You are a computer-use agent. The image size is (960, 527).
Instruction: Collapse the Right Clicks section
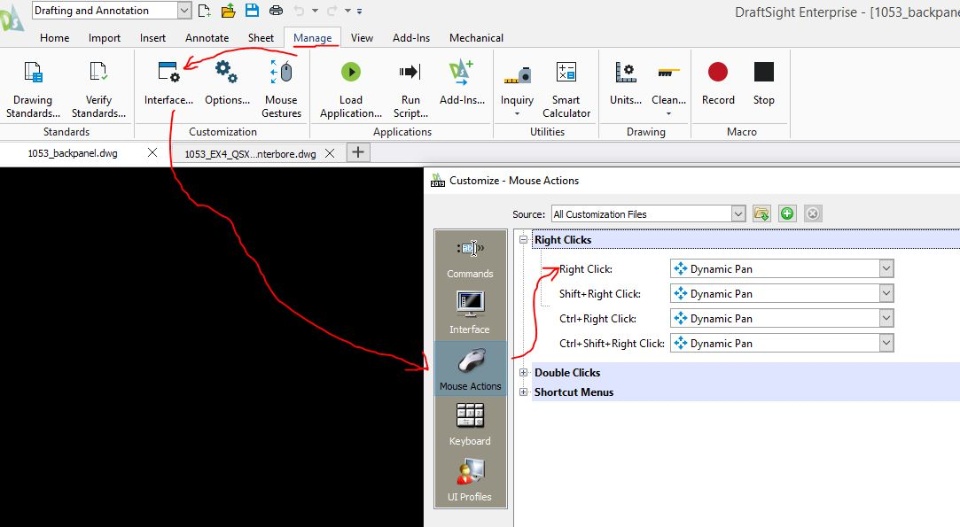[523, 240]
